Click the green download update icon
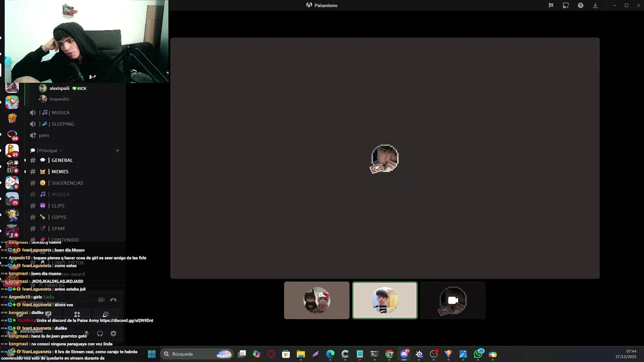This screenshot has height=362, width=644. [x=595, y=6]
